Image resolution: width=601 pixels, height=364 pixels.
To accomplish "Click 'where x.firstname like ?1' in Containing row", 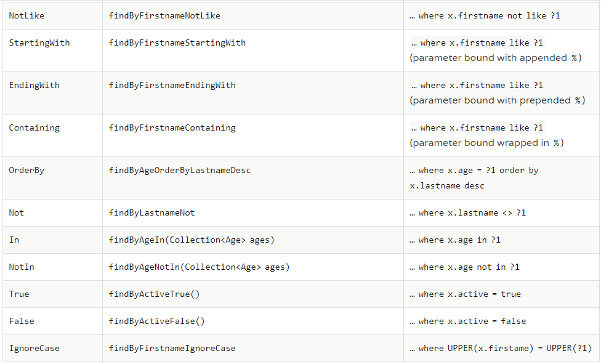I will [482, 127].
